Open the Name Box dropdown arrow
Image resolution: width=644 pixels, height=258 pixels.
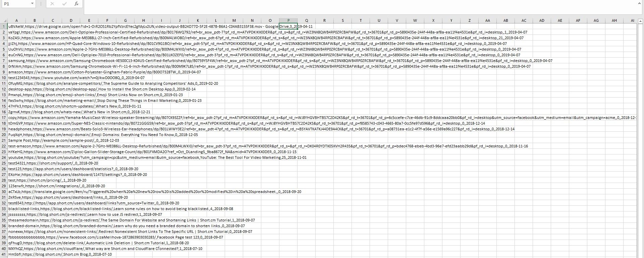pyautogui.click(x=32, y=4)
